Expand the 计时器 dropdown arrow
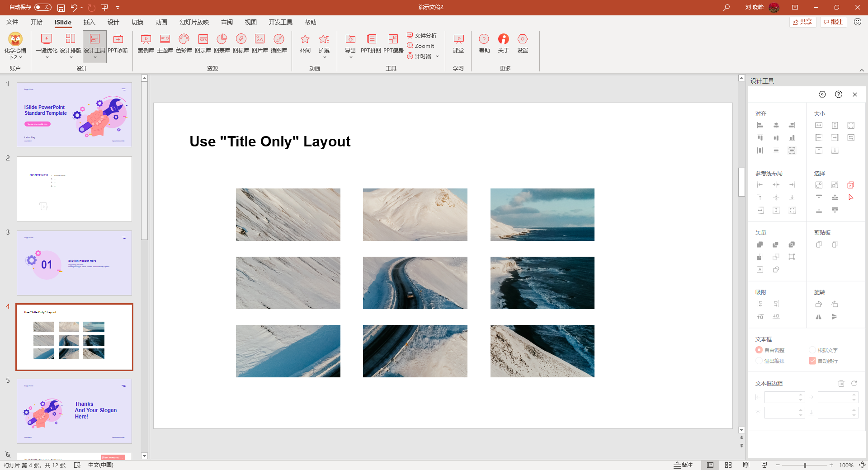The height and width of the screenshot is (470, 868). 438,56
